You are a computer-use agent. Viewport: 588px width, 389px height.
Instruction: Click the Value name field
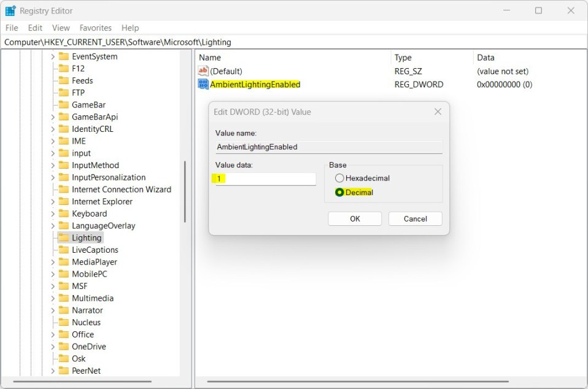pyautogui.click(x=329, y=147)
